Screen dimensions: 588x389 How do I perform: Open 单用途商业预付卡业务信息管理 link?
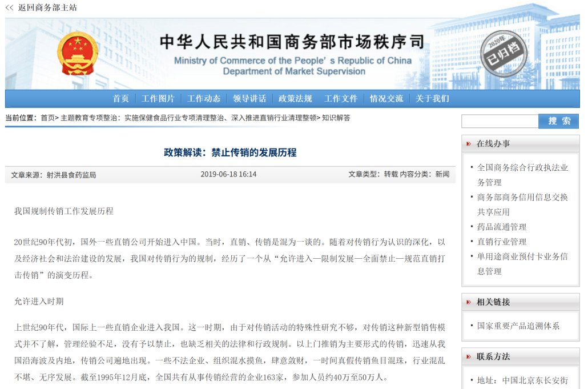click(x=522, y=264)
